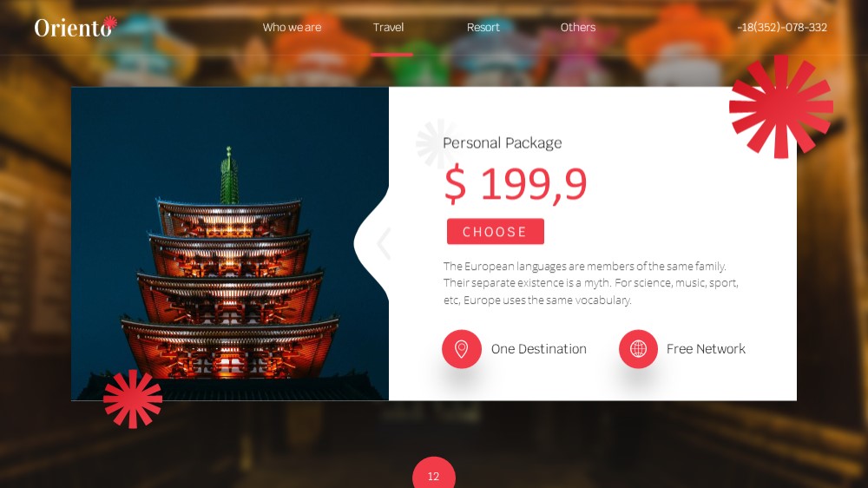Click the red underline beneath Travel
This screenshot has width=868, height=488.
[392, 55]
